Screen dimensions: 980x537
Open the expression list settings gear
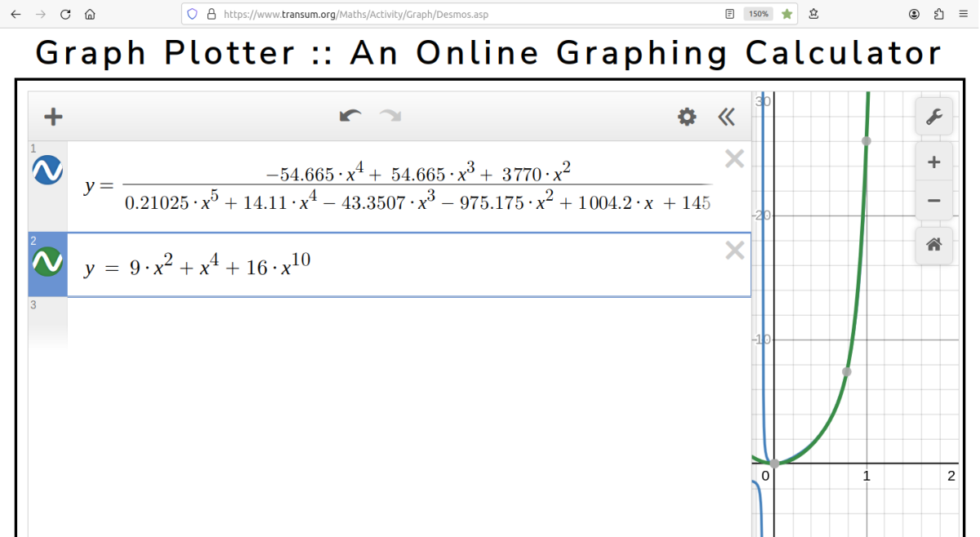687,117
